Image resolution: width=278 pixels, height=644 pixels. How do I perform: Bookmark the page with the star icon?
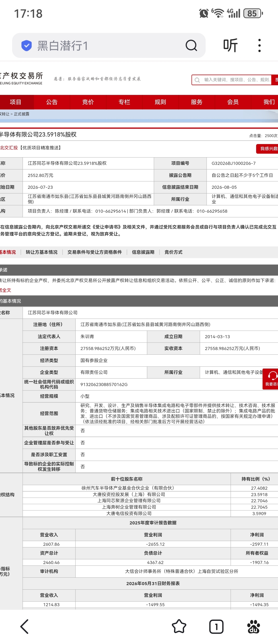[179, 626]
